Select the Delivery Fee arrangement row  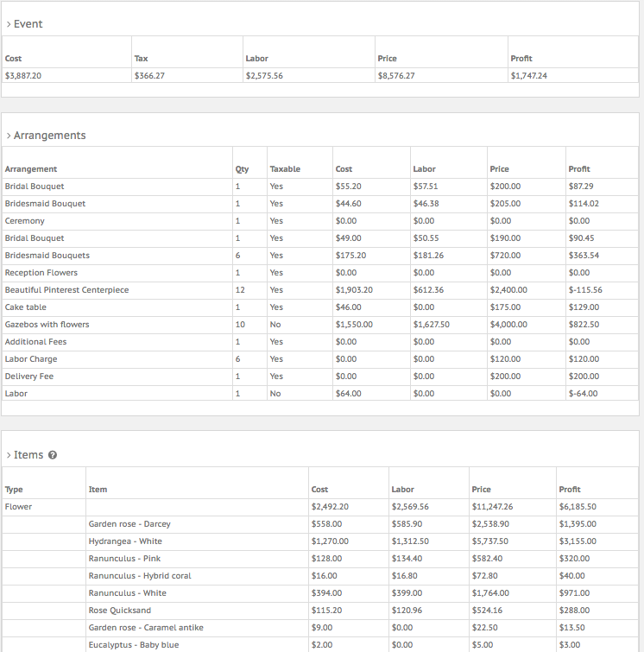pyautogui.click(x=29, y=377)
